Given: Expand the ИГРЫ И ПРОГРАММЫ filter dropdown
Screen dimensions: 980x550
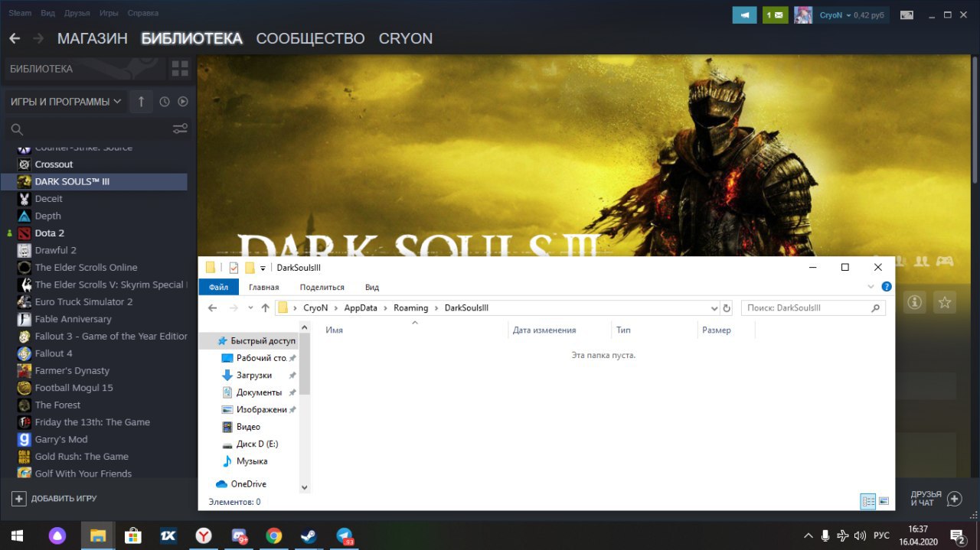Looking at the screenshot, I should (66, 102).
